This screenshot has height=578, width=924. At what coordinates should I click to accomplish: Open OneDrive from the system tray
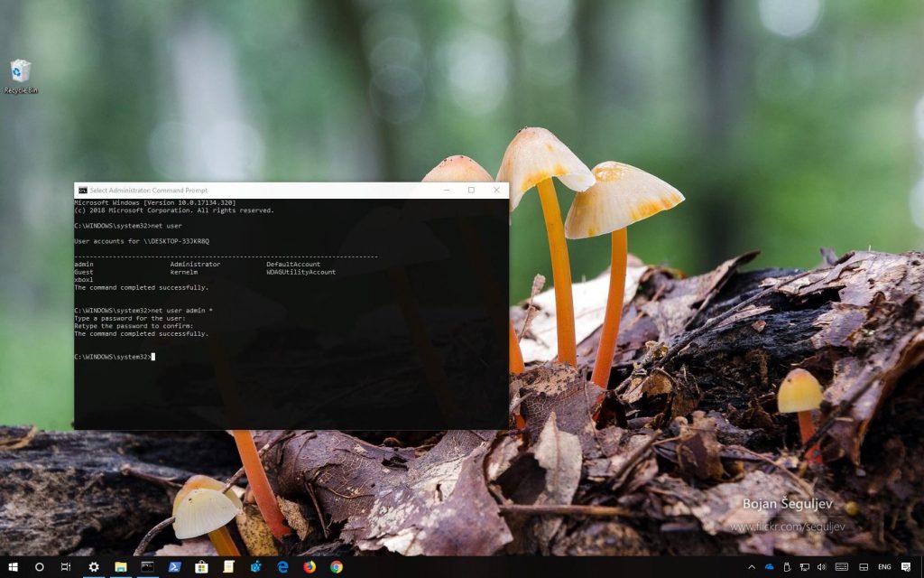point(770,566)
